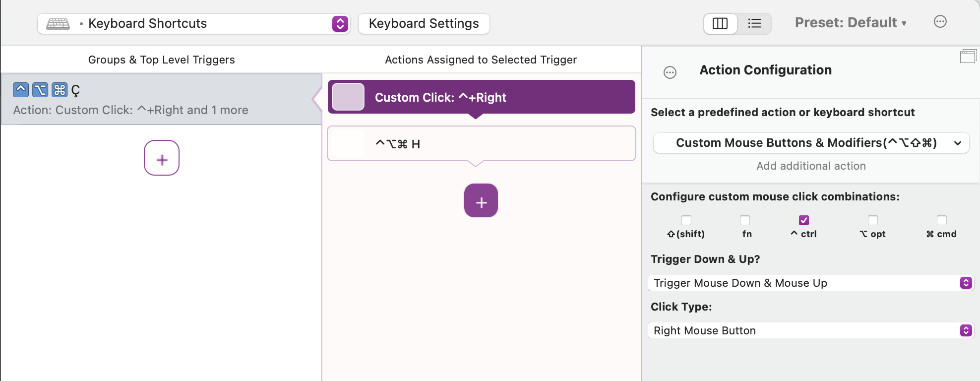Click the top-right ellipsis options icon

click(x=940, y=22)
